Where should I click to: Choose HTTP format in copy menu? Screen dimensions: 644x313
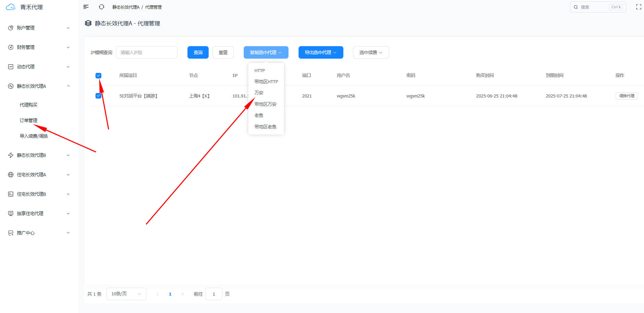[260, 71]
